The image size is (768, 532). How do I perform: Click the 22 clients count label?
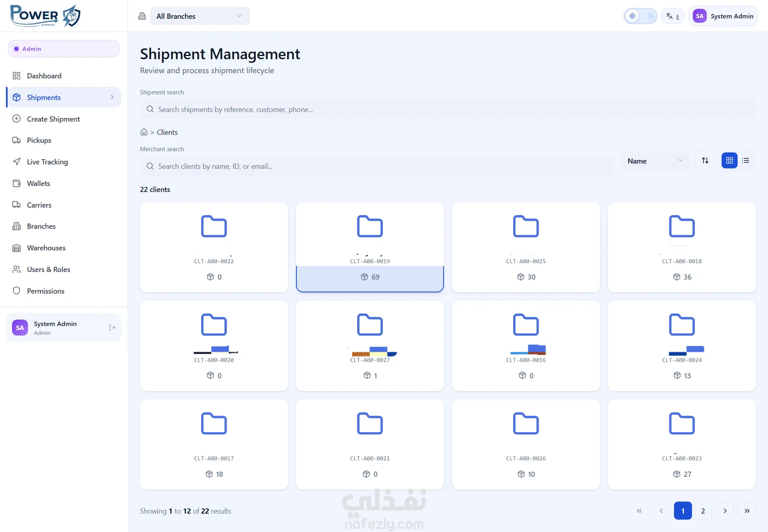coord(155,190)
